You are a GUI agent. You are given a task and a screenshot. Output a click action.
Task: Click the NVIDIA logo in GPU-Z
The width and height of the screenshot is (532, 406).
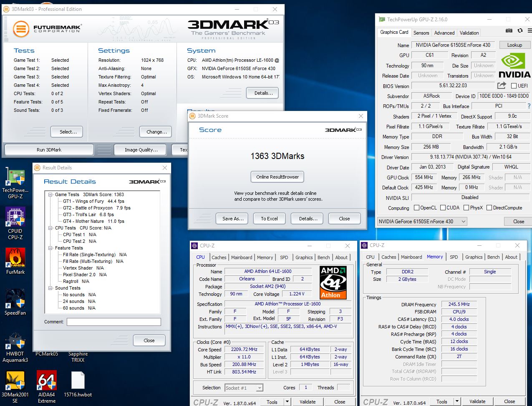514,66
